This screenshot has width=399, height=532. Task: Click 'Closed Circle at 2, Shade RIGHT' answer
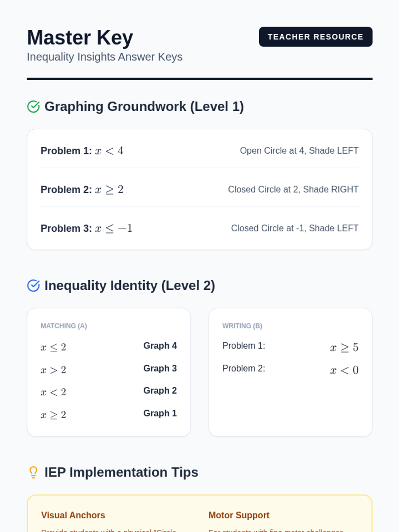tap(293, 190)
